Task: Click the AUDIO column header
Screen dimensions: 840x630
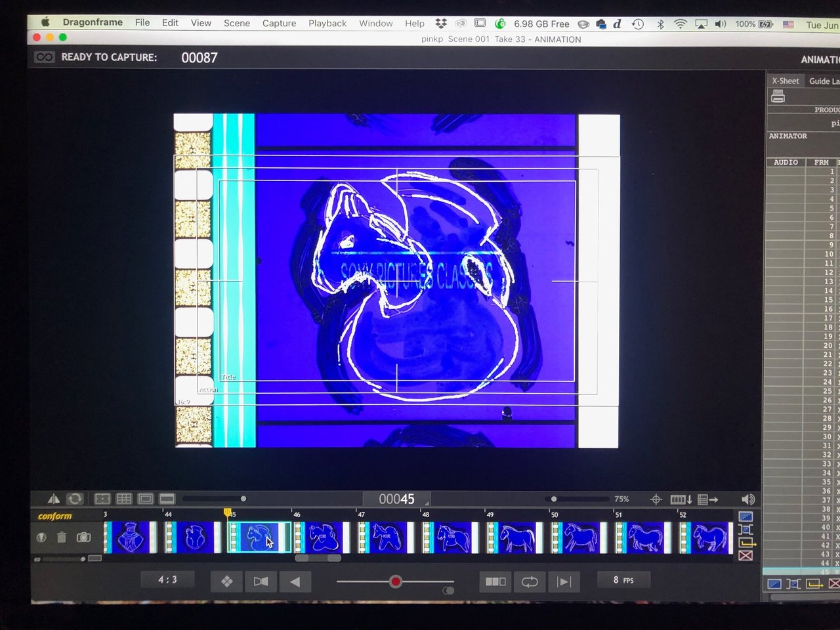Action: tap(786, 162)
